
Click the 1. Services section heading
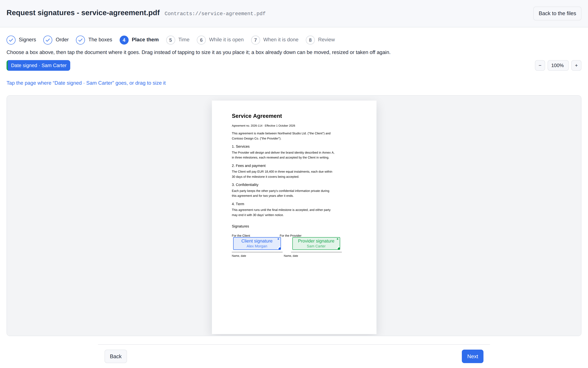pos(241,147)
